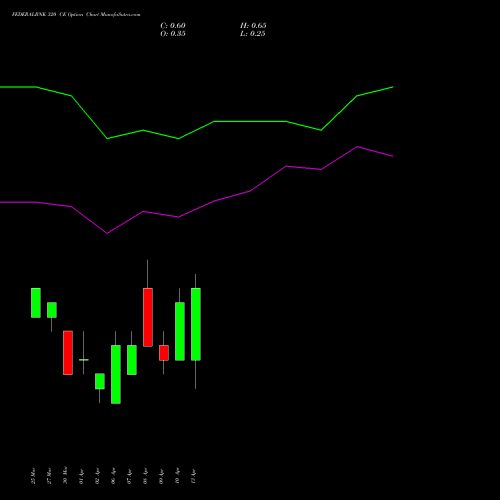Click the 25 Mar date axis label
This screenshot has height=500, width=500.
(x=33, y=476)
